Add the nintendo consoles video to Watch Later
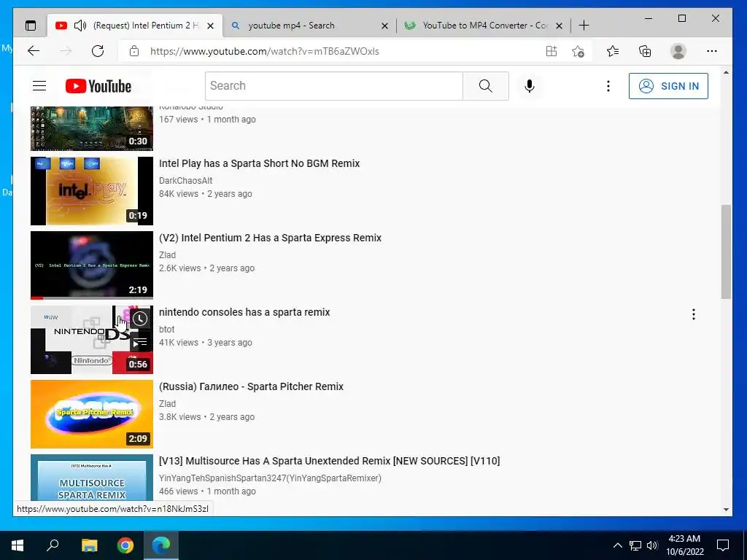 click(x=139, y=319)
